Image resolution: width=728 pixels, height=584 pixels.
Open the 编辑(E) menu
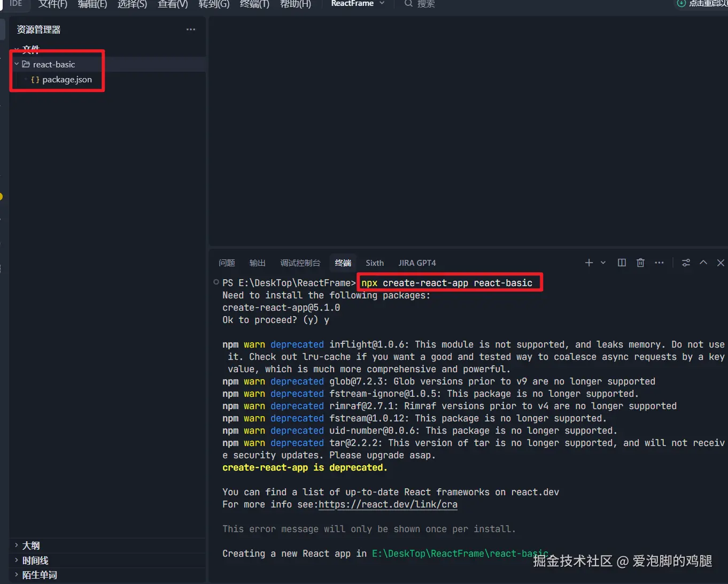point(92,4)
